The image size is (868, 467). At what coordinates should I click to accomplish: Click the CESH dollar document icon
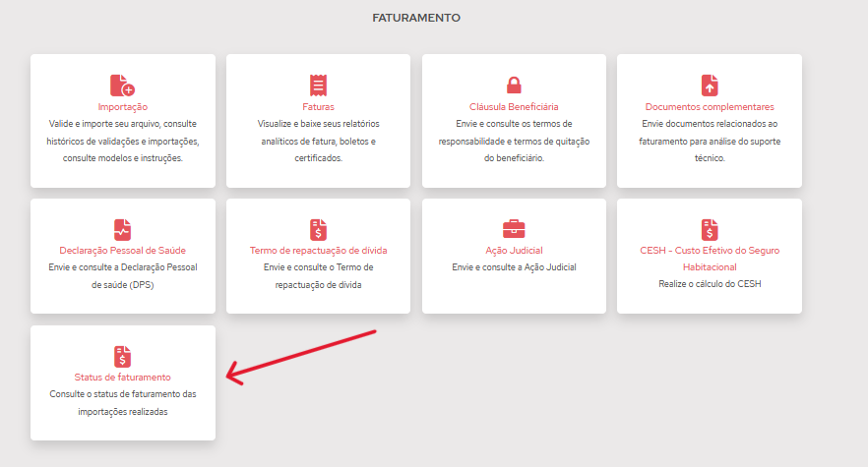(710, 229)
